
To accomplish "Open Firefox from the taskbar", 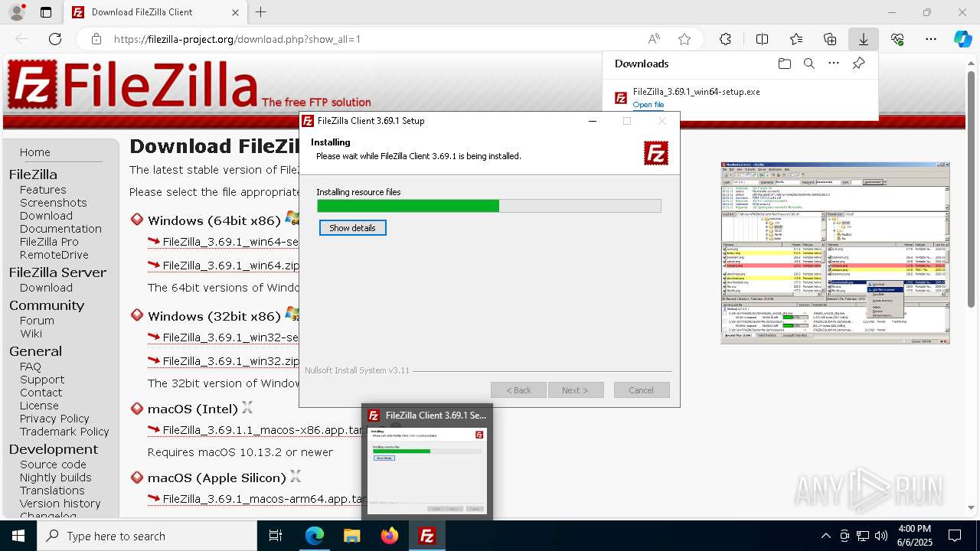I will pyautogui.click(x=390, y=536).
